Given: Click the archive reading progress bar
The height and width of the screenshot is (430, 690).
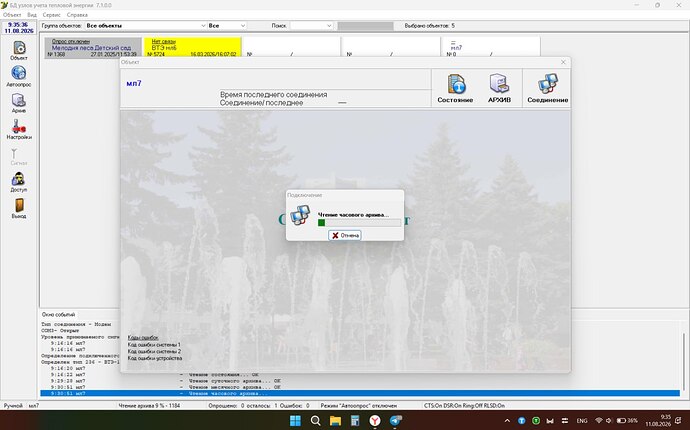Looking at the screenshot, I should coord(359,223).
